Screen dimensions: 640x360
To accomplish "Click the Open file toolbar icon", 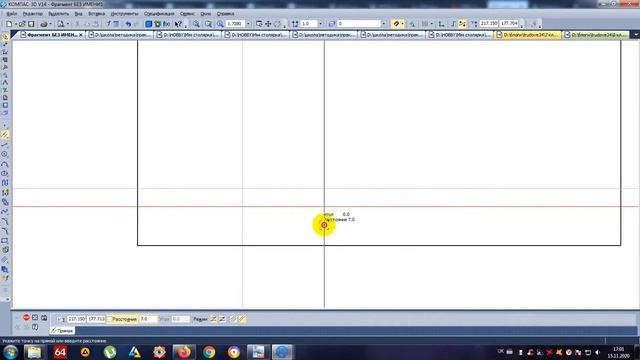I will click(22, 24).
